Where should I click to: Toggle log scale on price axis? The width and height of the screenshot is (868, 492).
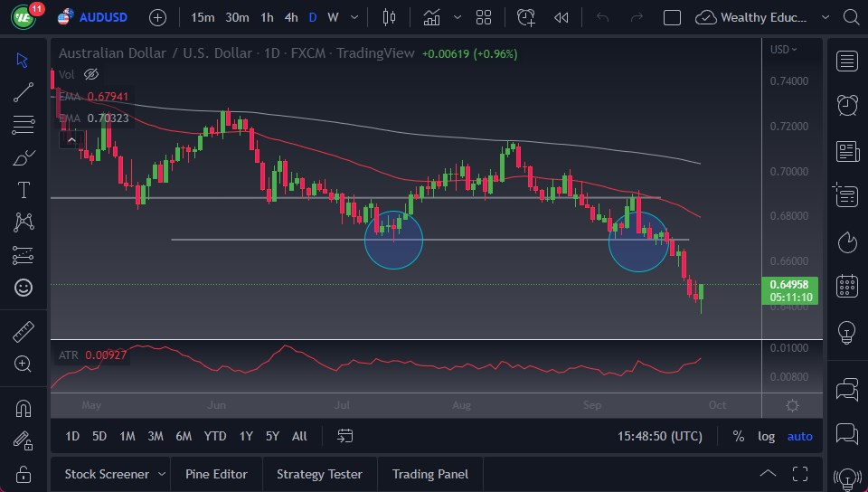coord(766,436)
